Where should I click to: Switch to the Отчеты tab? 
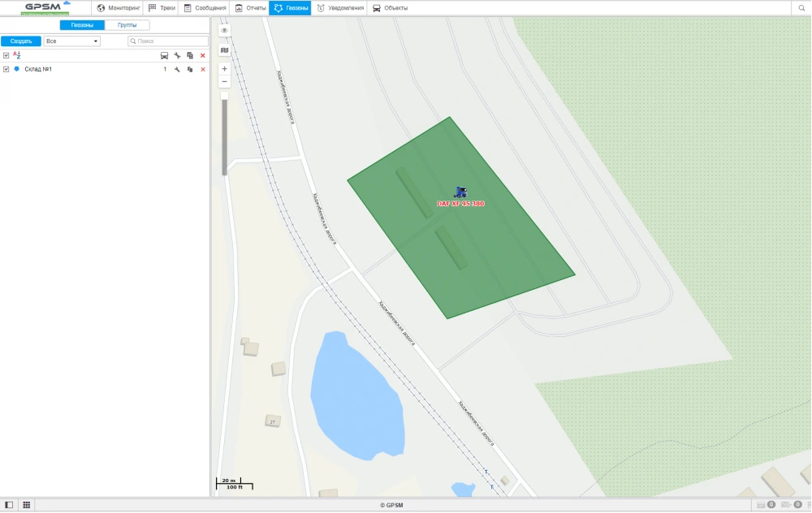tap(250, 8)
